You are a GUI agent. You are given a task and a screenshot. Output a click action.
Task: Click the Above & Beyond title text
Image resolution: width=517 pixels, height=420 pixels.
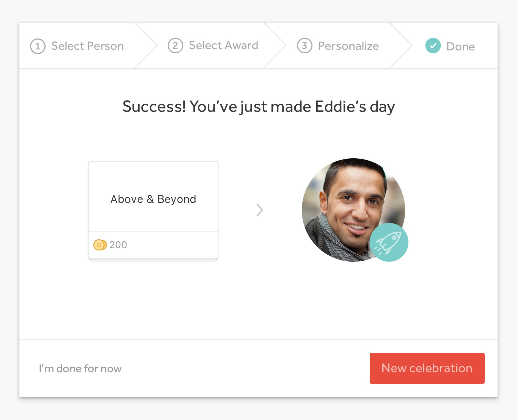153,199
